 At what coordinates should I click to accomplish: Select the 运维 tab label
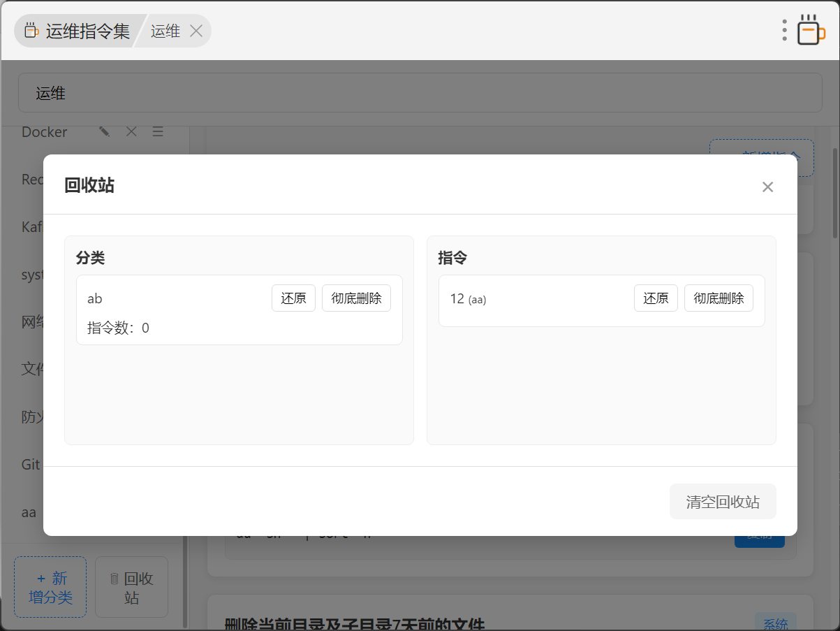[x=165, y=31]
